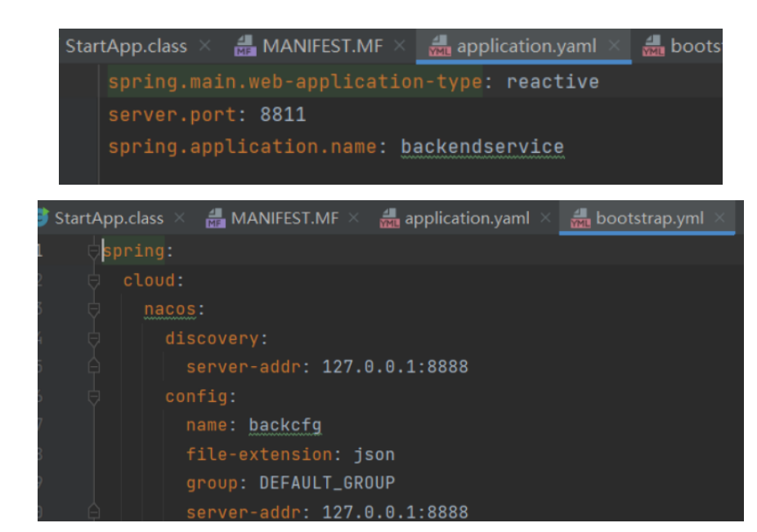Close application.yaml tab in the lower editor
Viewport: 757px width, 532px height.
(x=545, y=217)
